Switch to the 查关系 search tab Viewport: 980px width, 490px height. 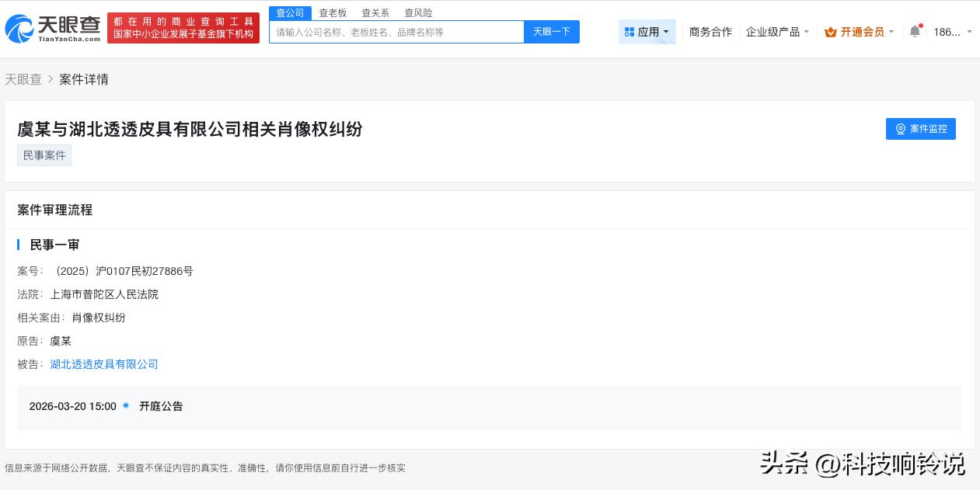pos(375,12)
